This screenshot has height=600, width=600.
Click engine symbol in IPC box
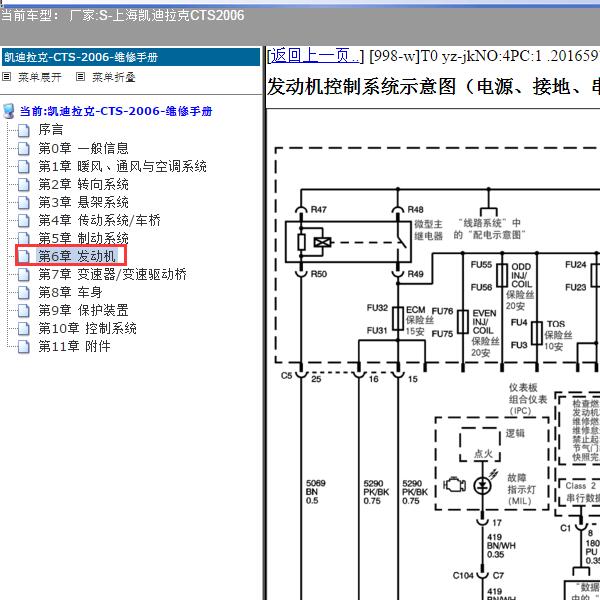coord(455,485)
